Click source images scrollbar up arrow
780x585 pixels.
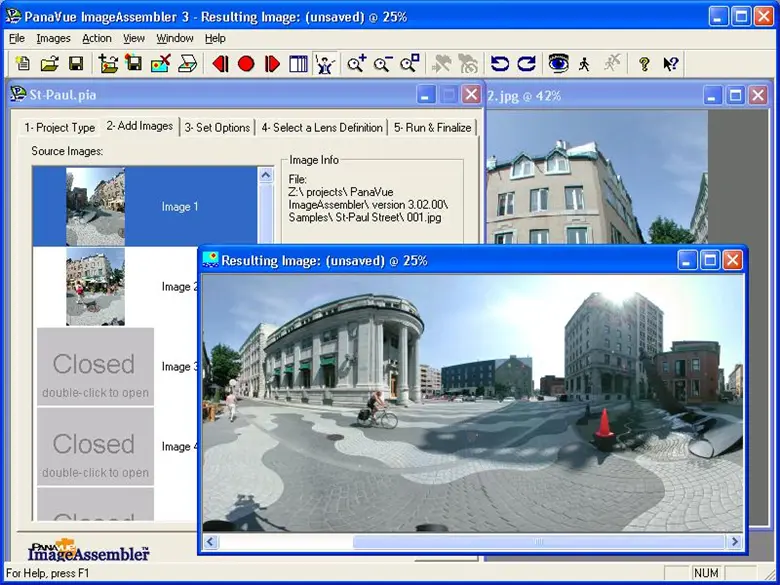pyautogui.click(x=266, y=175)
